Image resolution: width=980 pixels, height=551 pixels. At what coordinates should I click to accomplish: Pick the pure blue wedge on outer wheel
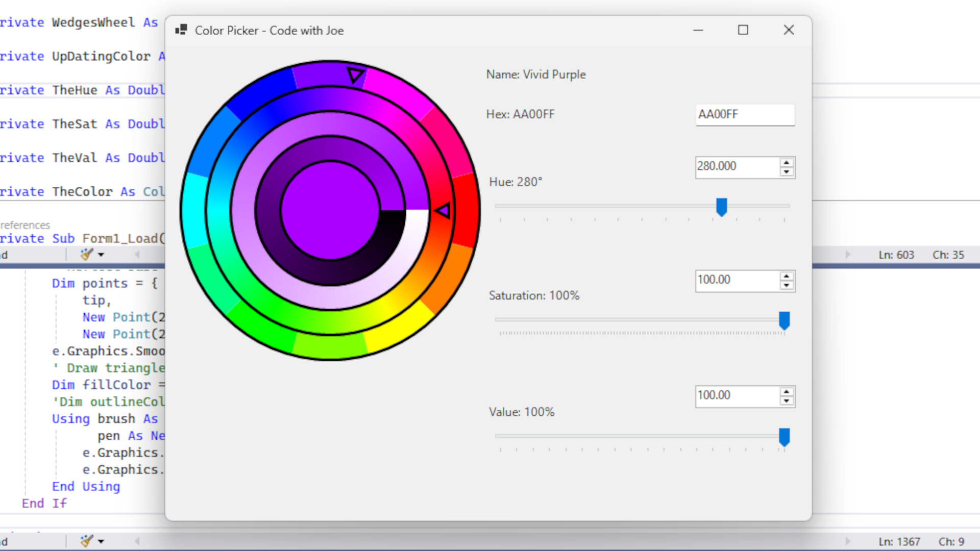(x=260, y=92)
